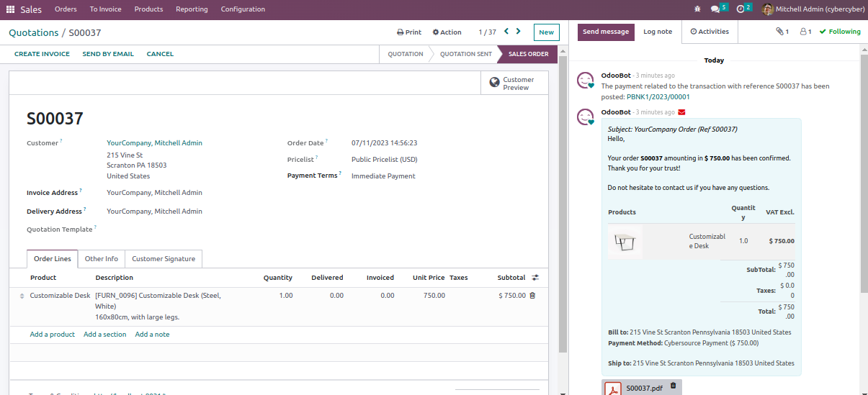
Task: Click the Create Invoice button
Action: [x=42, y=54]
